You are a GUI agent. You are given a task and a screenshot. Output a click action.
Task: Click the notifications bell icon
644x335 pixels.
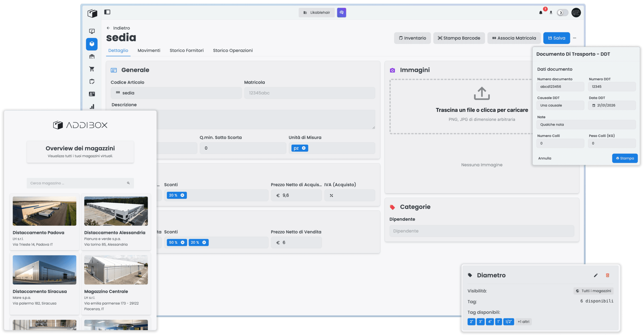[541, 13]
